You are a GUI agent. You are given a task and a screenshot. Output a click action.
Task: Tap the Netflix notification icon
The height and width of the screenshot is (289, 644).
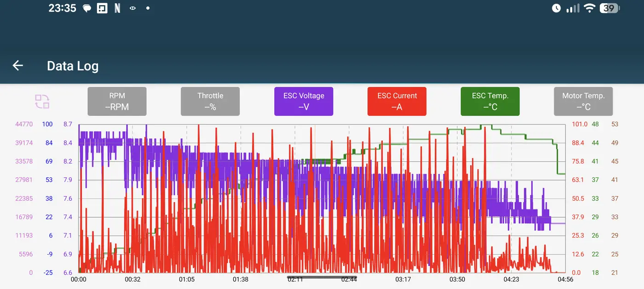117,8
